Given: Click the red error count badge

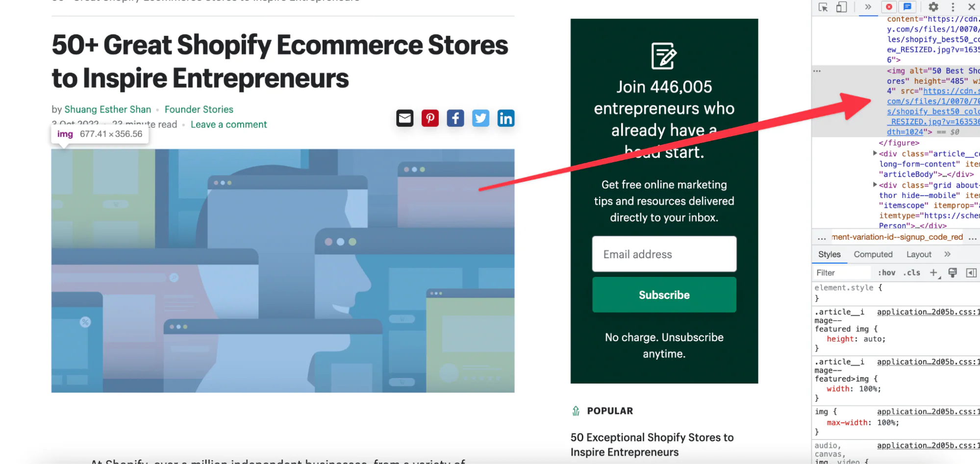Looking at the screenshot, I should 889,7.
